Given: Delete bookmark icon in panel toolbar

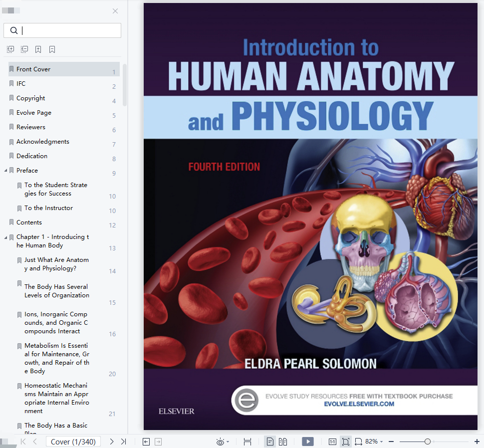Looking at the screenshot, I should (x=52, y=49).
